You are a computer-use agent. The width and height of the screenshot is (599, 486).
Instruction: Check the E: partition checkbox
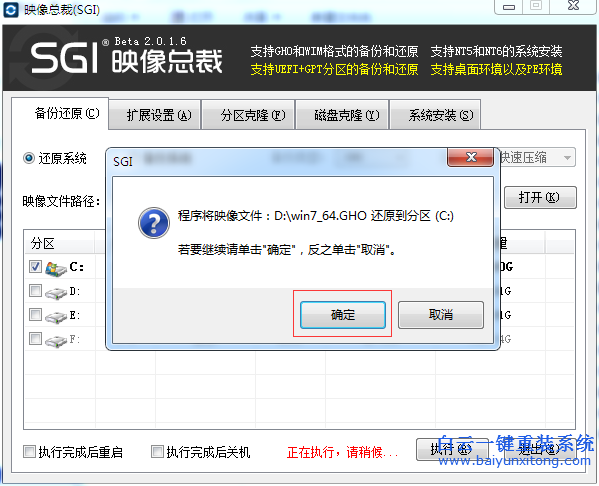(x=35, y=315)
